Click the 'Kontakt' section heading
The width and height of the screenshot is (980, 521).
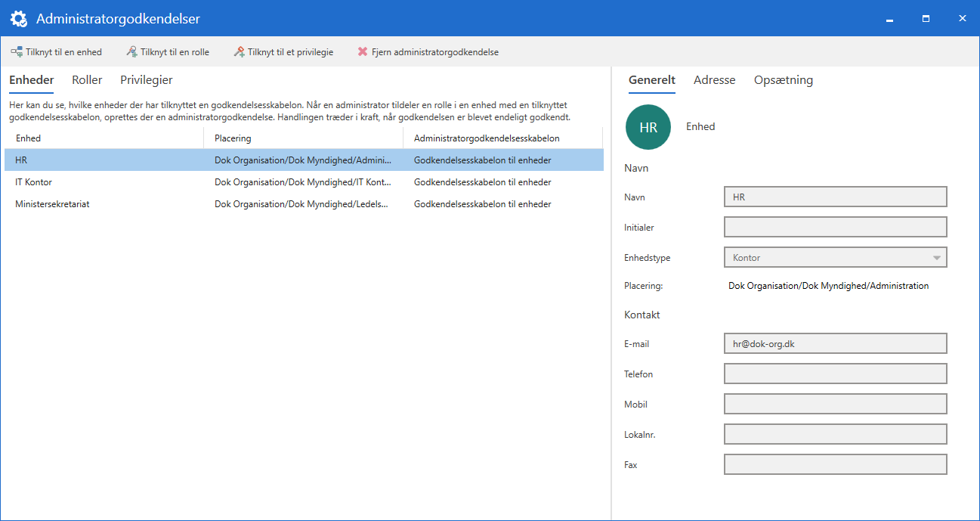[x=642, y=315]
